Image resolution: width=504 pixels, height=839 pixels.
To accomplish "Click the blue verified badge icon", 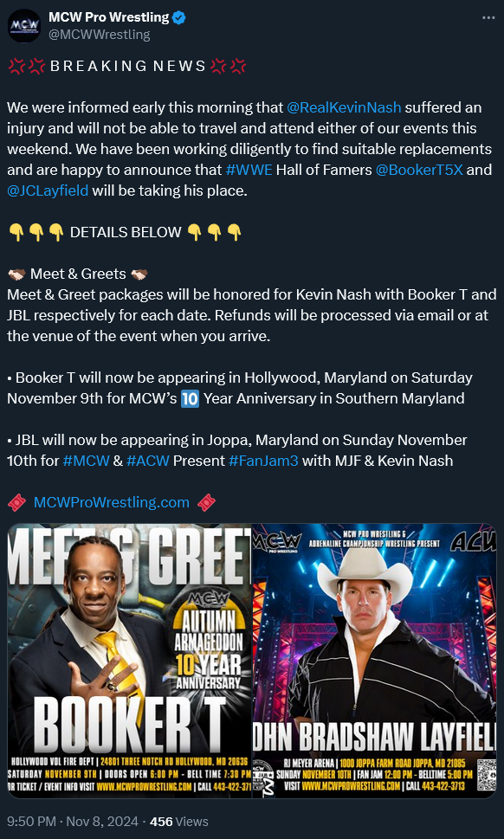I will [x=179, y=17].
